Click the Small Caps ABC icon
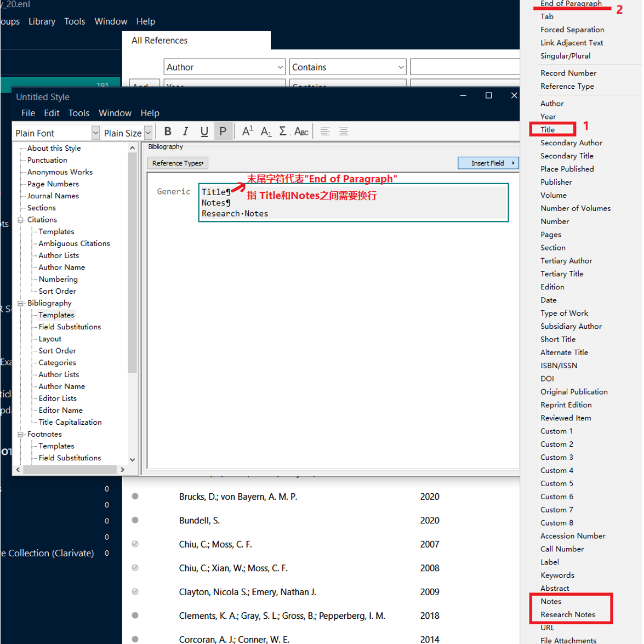The width and height of the screenshot is (644, 644). (x=301, y=132)
